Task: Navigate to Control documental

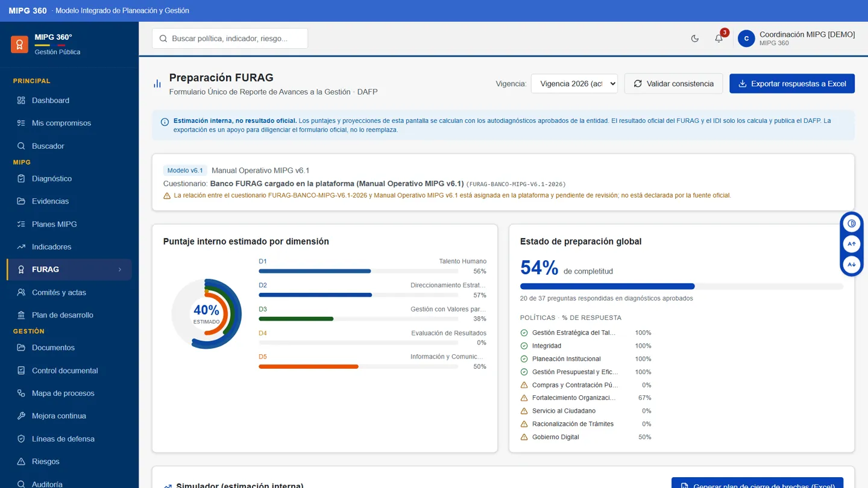Action: point(69,371)
